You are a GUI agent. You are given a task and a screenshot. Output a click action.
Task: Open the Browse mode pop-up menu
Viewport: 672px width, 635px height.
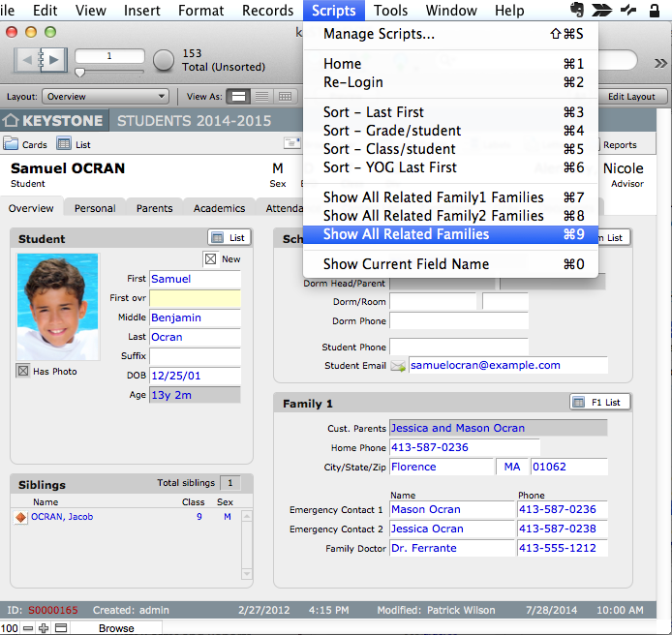click(116, 628)
